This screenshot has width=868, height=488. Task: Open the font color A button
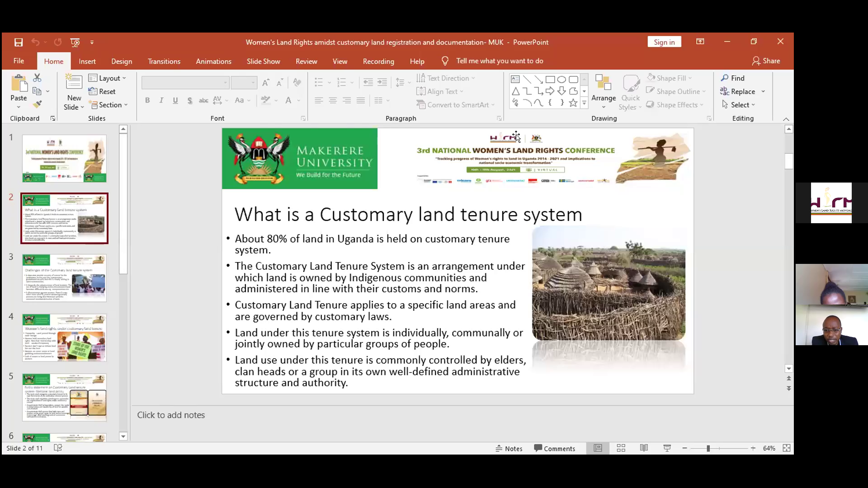coord(288,100)
